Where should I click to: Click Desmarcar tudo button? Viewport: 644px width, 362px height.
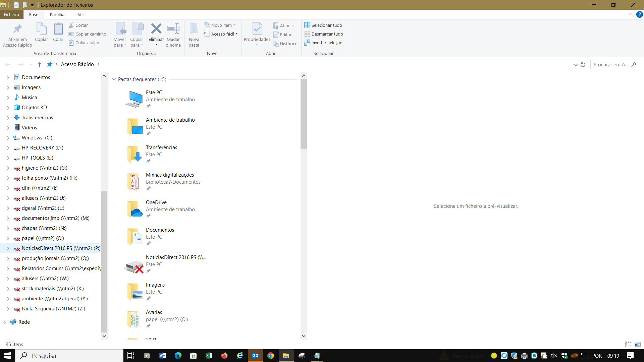[324, 34]
